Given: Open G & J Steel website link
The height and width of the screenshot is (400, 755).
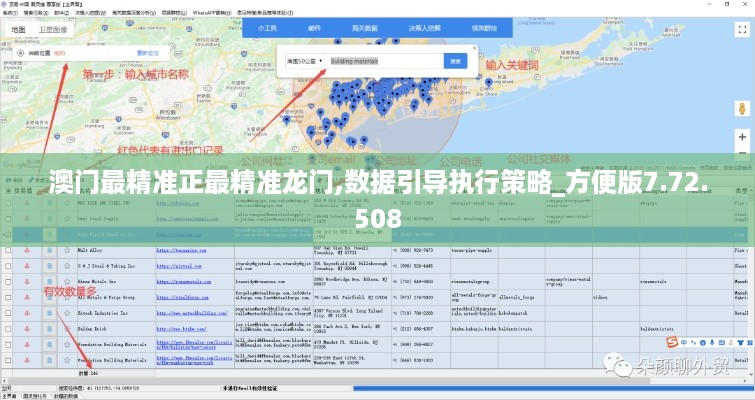Looking at the screenshot, I should [x=179, y=266].
